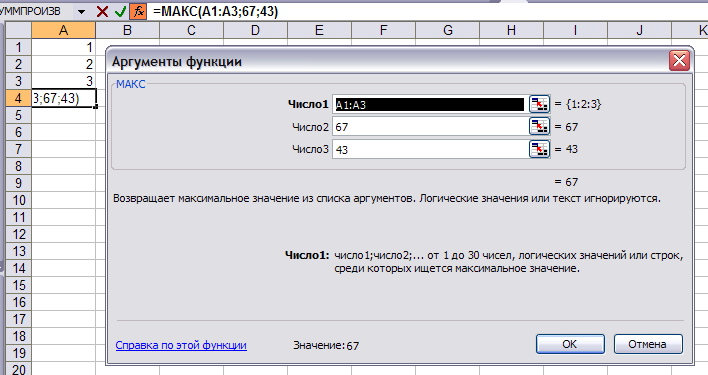Screen dimensions: 708x375
Task: Select row 7 header
Action: click(19, 149)
